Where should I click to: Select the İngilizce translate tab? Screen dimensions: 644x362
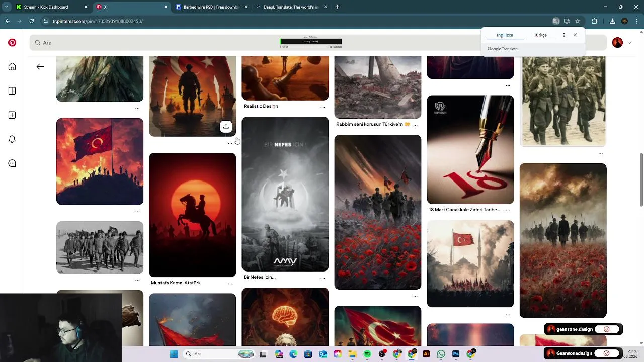tap(505, 35)
